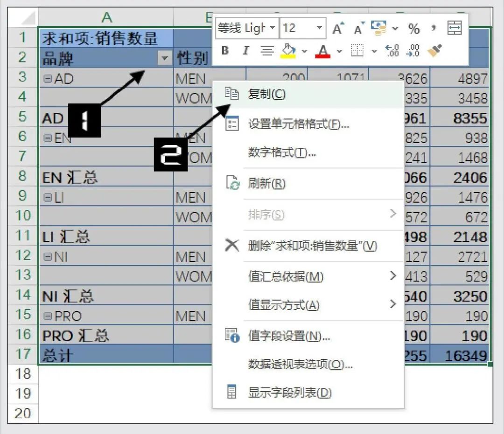Image resolution: width=504 pixels, height=434 pixels.
Task: Open the borders dropdown arrow
Action: point(374,51)
